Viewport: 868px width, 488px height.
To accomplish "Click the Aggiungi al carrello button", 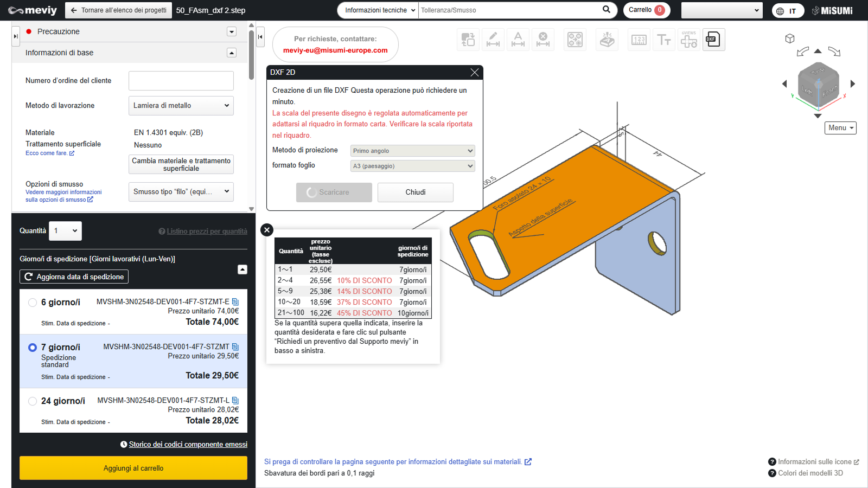I will (133, 468).
